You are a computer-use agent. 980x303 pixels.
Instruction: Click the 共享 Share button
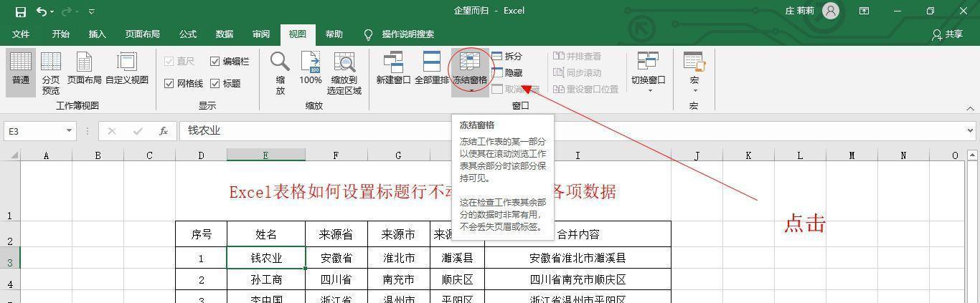pos(947,34)
